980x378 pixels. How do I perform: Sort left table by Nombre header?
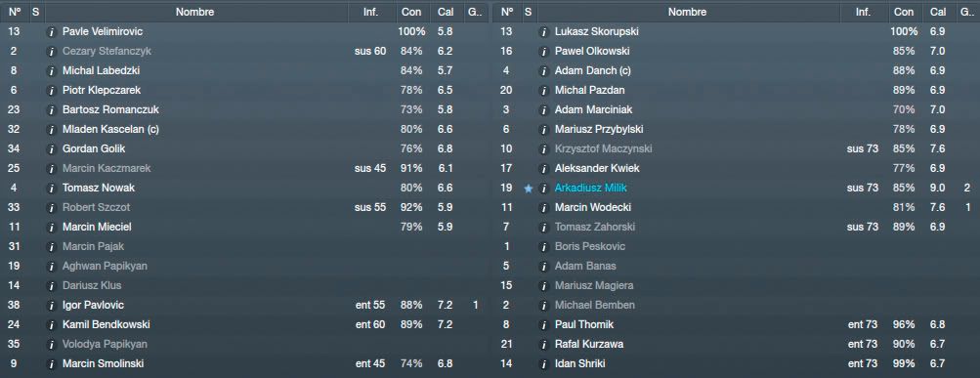(195, 12)
